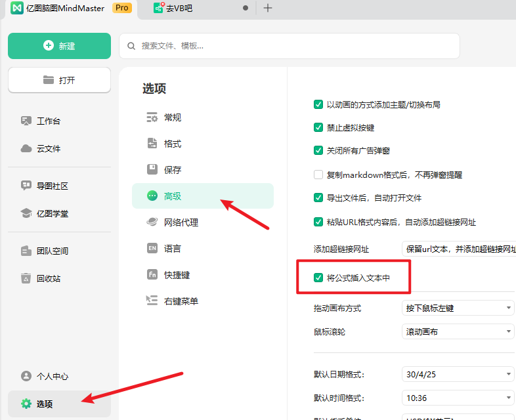
Task: Toggle 以动画的方式添加主题/切换布局 checkbox
Action: pyautogui.click(x=318, y=104)
